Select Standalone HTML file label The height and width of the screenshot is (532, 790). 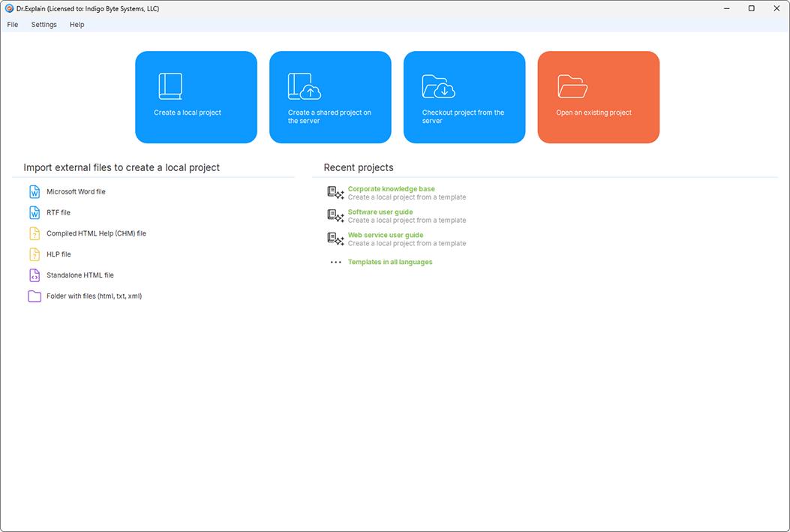(x=80, y=275)
